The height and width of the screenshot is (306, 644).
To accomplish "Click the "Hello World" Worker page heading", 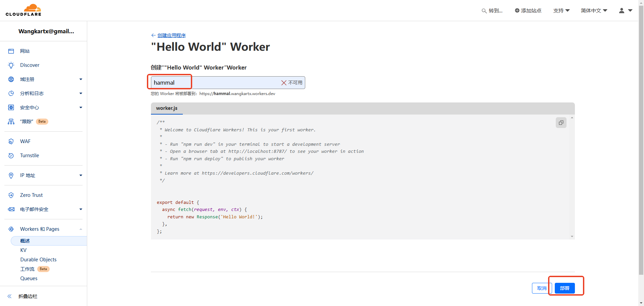I will (x=210, y=47).
